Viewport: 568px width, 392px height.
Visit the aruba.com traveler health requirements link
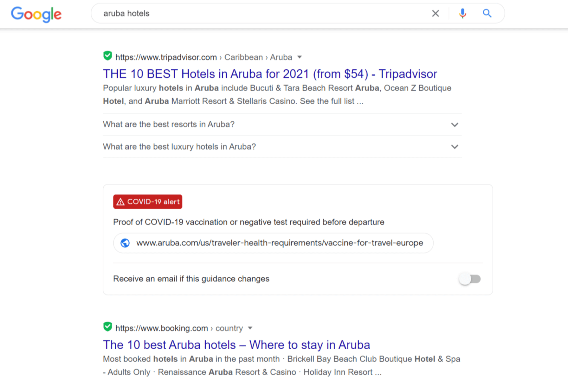pos(279,243)
